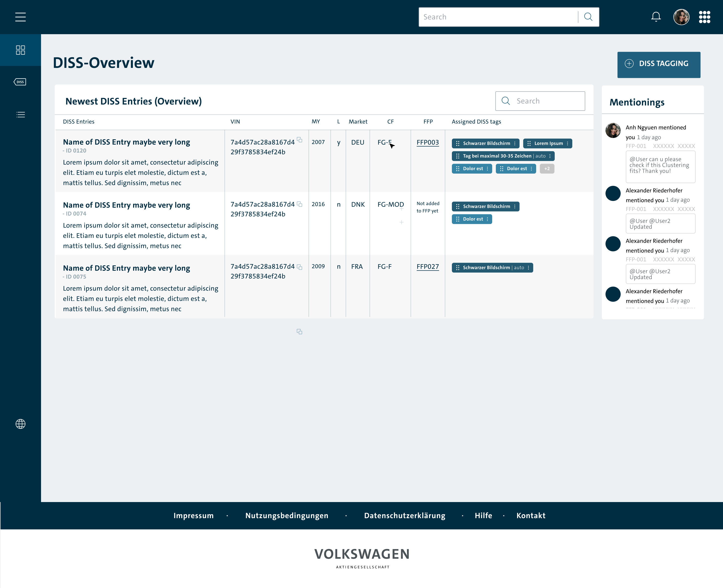This screenshot has width=723, height=588.
Task: Copy VIN of entry ID 0120
Action: [299, 140]
